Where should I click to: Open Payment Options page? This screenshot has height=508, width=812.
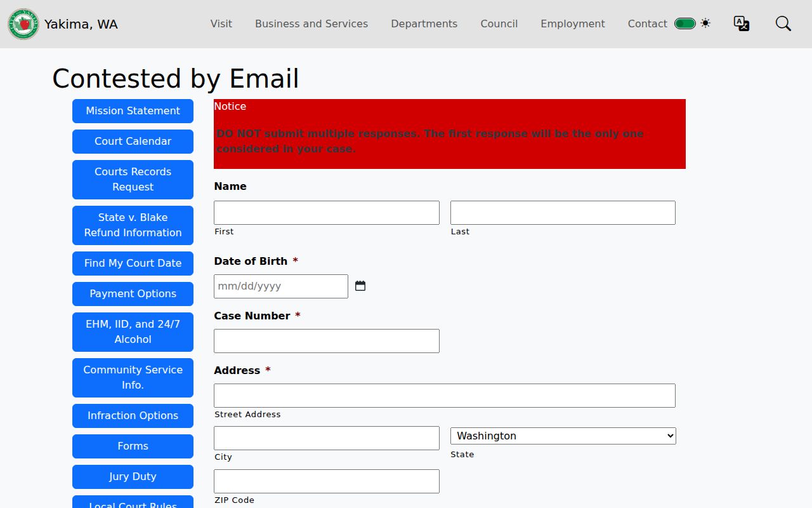[x=133, y=294]
